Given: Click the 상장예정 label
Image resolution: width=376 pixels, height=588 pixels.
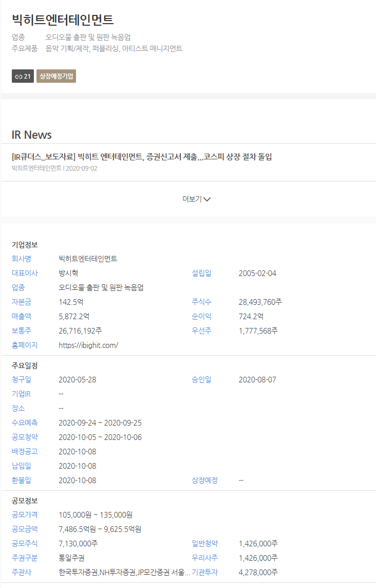Looking at the screenshot, I should 204,480.
